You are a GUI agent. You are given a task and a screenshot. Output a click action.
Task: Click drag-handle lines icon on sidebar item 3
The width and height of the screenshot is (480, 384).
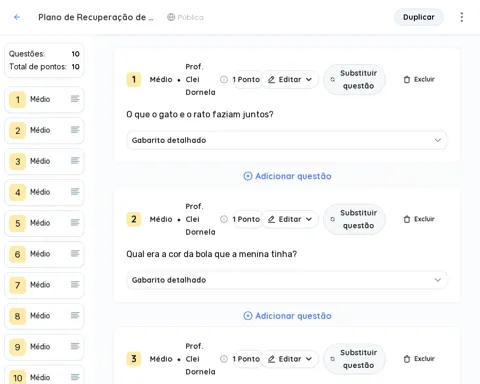tap(75, 161)
